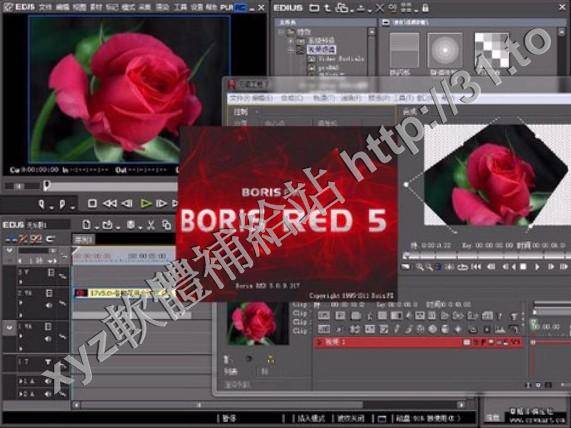This screenshot has height=428, width=571.
Task: Click the EDIUS player position scrubber handle
Action: tap(46, 185)
